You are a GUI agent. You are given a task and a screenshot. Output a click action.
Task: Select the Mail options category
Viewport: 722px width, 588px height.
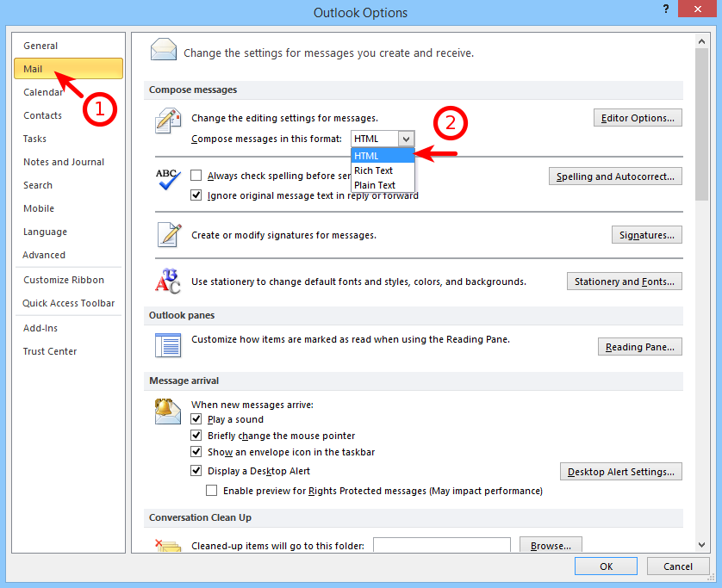click(x=69, y=69)
